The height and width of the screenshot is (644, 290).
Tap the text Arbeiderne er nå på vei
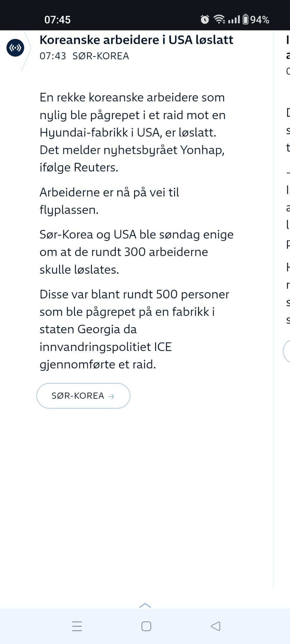pyautogui.click(x=109, y=192)
